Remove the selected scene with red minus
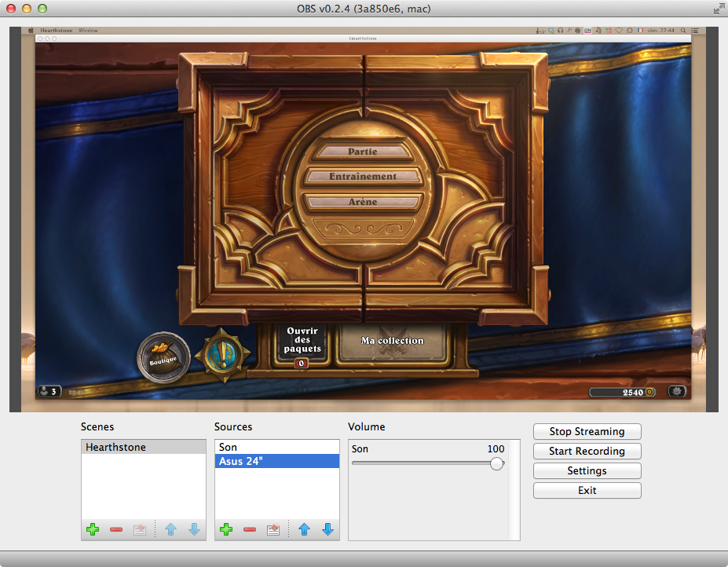The width and height of the screenshot is (728, 567). (116, 529)
